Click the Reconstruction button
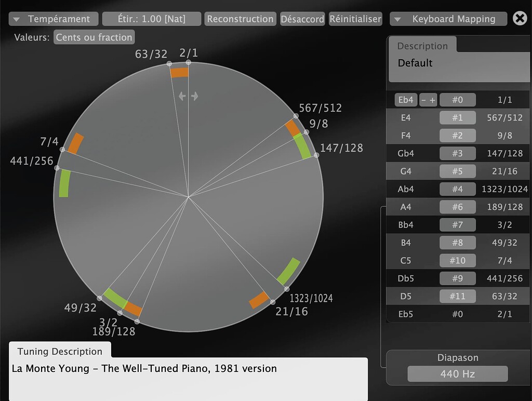This screenshot has width=532, height=401. pyautogui.click(x=240, y=19)
